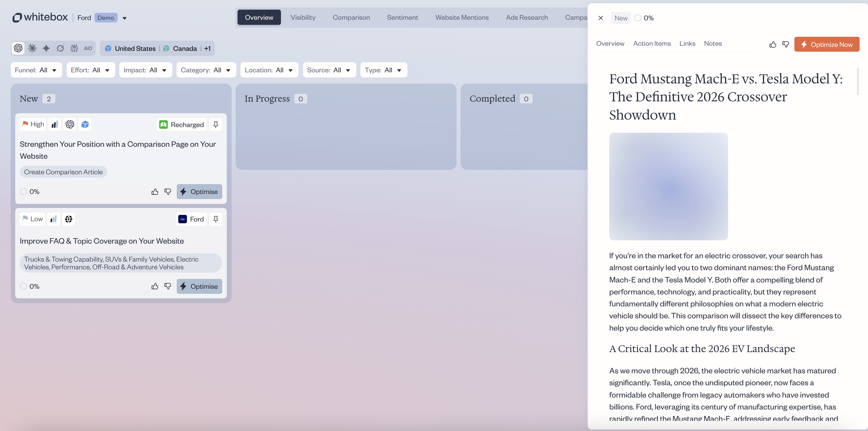This screenshot has height=431, width=868.
Task: Click the High priority flag tag
Action: tap(33, 124)
